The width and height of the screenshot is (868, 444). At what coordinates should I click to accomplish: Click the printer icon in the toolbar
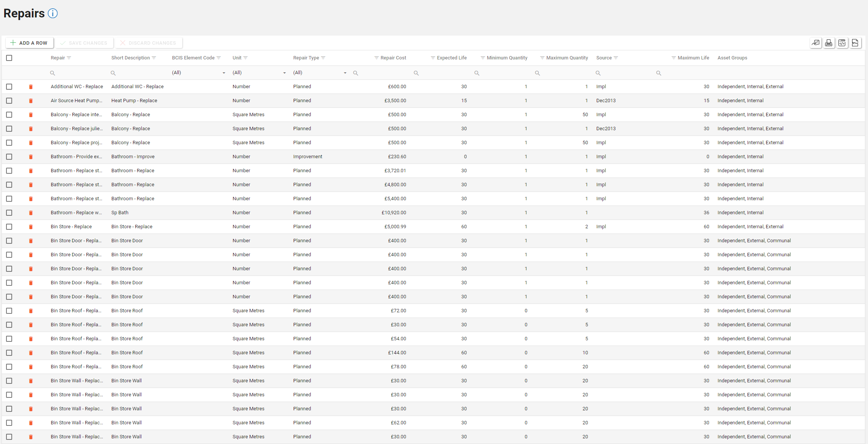[x=829, y=43]
